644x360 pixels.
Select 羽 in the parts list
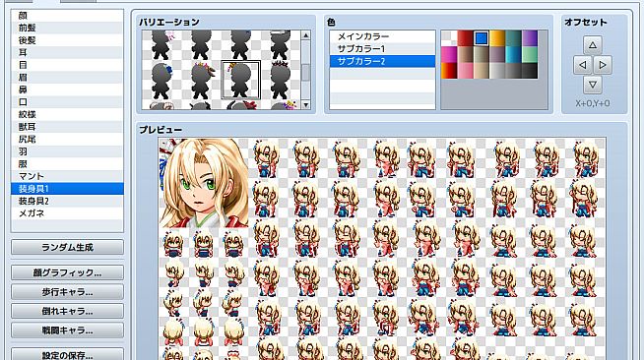[67, 151]
